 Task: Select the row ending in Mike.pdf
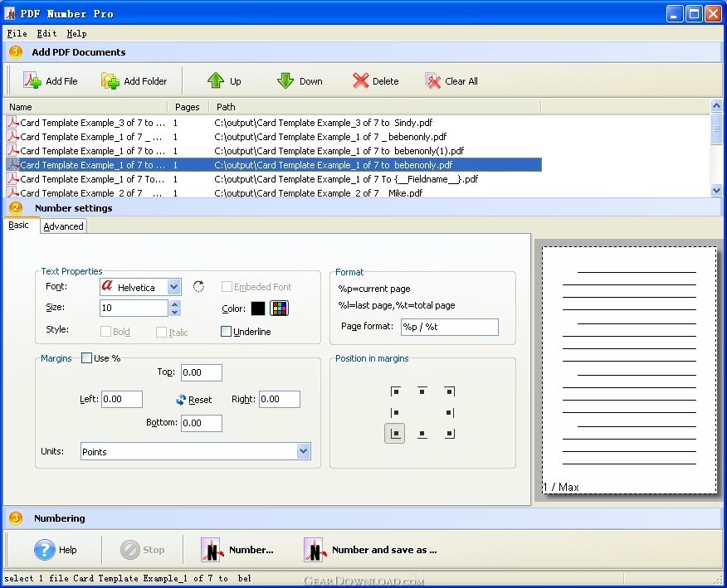[274, 192]
